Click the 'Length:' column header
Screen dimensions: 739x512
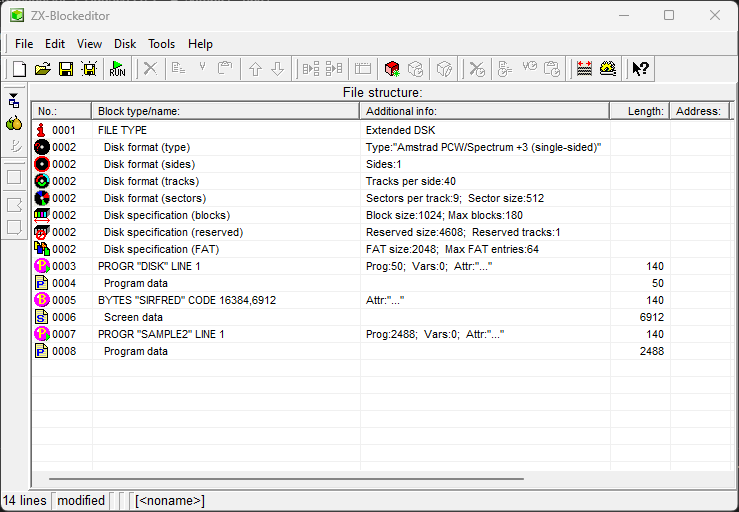(640, 111)
